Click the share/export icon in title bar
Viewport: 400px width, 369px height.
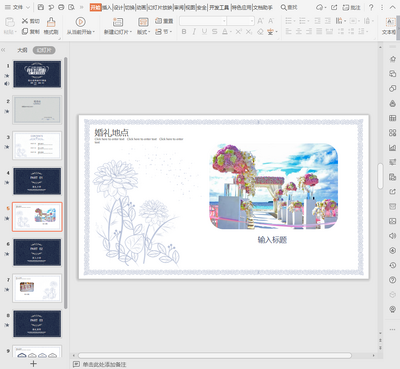click(334, 7)
